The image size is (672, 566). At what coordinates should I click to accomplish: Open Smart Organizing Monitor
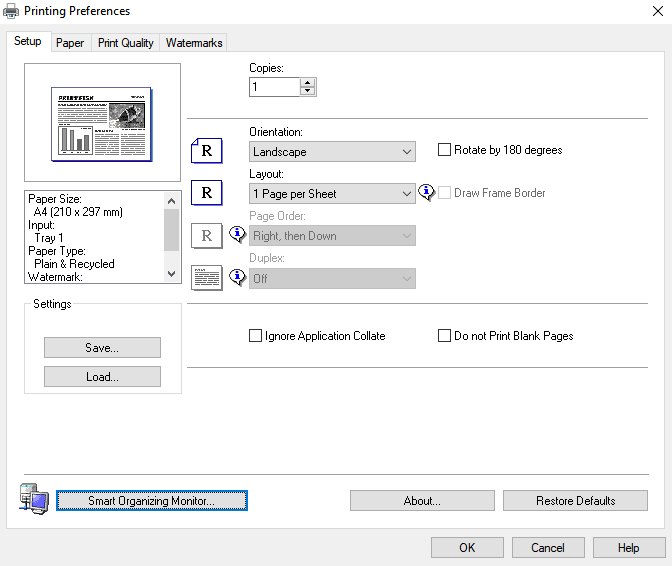point(152,501)
